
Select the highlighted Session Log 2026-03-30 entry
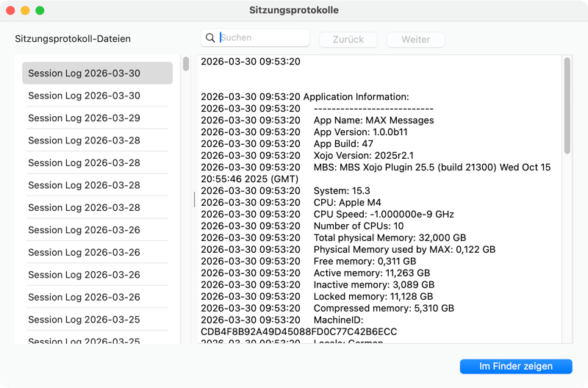pyautogui.click(x=98, y=73)
